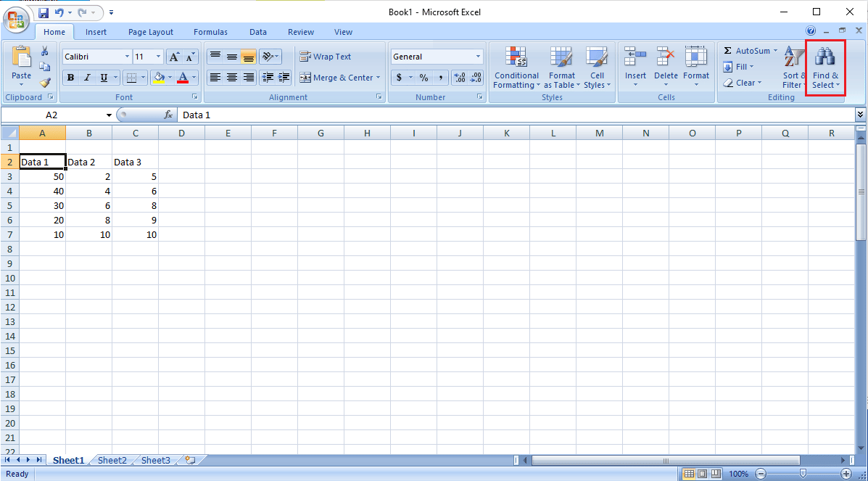Switch to Page Break Preview in status bar

click(716, 474)
